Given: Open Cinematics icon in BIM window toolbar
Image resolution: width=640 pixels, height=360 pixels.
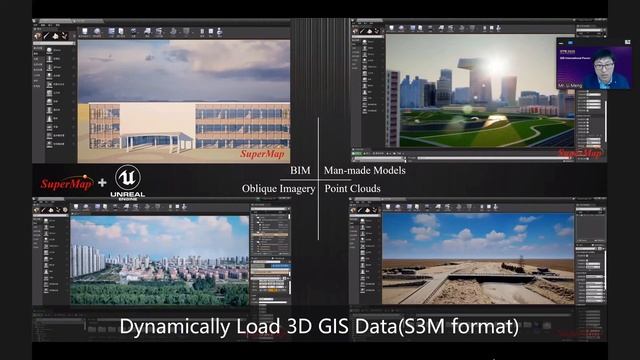Looking at the screenshot, I should tap(160, 31).
